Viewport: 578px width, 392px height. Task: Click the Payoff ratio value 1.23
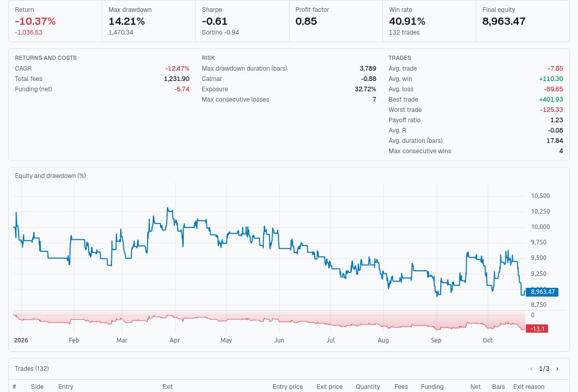(557, 120)
